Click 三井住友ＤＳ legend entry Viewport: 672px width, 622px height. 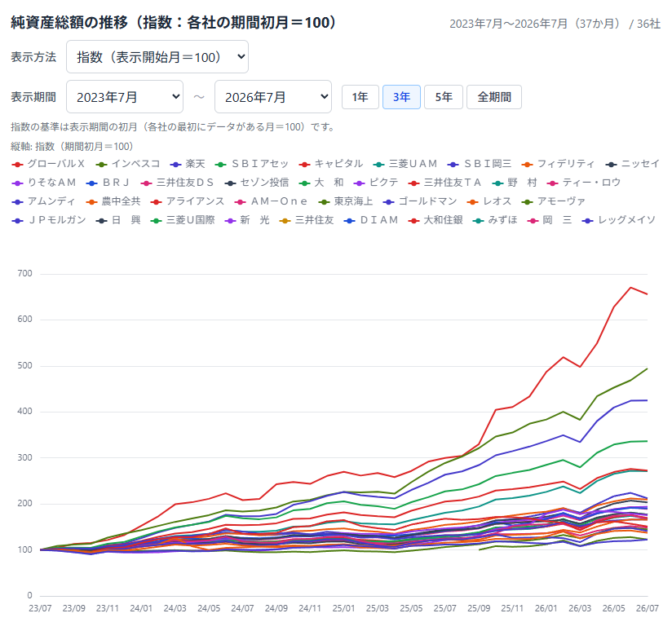click(x=177, y=183)
